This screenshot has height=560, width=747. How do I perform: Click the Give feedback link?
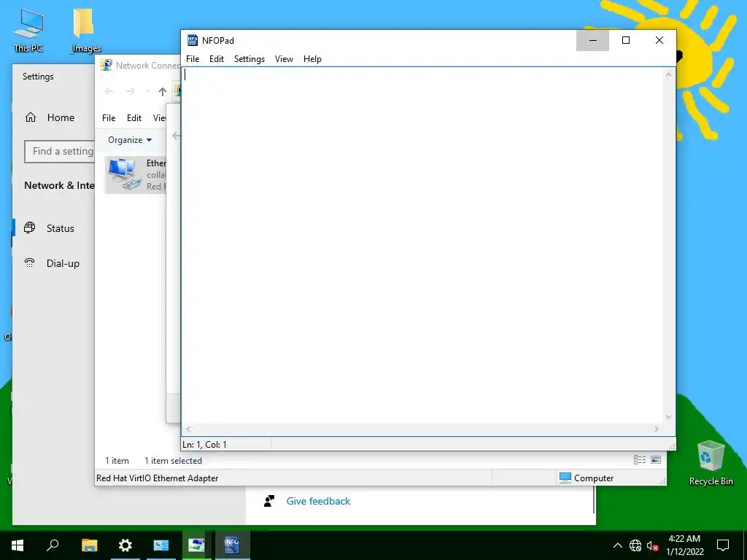coord(318,501)
